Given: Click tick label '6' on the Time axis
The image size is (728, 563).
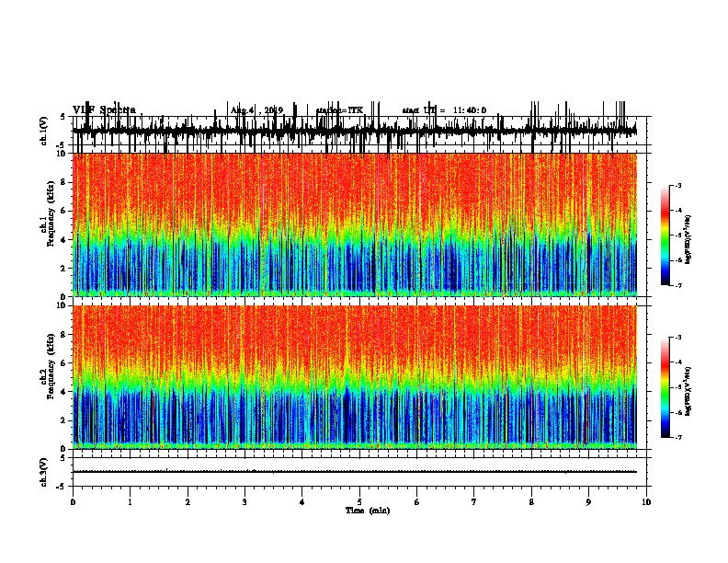Looking at the screenshot, I should pyautogui.click(x=417, y=502).
